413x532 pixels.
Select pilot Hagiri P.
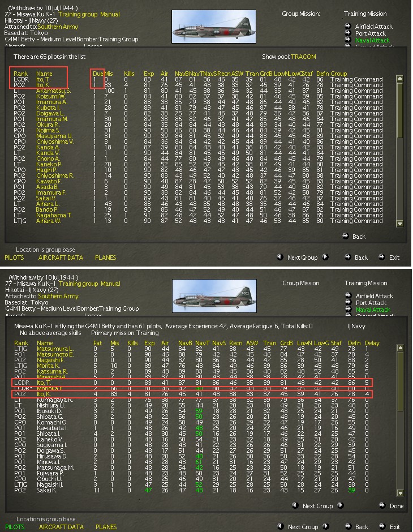tap(47, 170)
